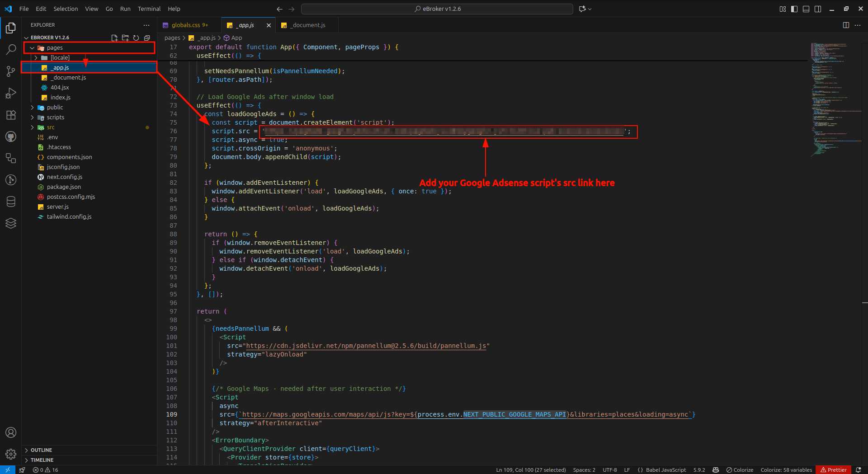
Task: Expand the TIMELINE section
Action: pos(89,460)
